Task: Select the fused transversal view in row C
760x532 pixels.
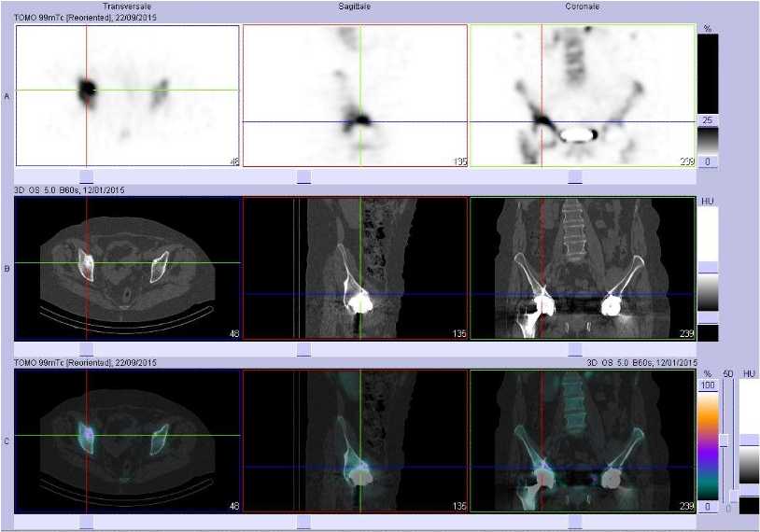Action: click(x=128, y=441)
